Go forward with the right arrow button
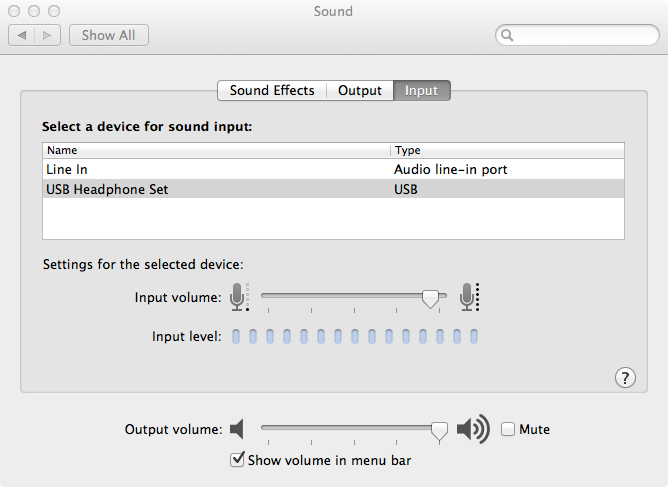 point(48,35)
